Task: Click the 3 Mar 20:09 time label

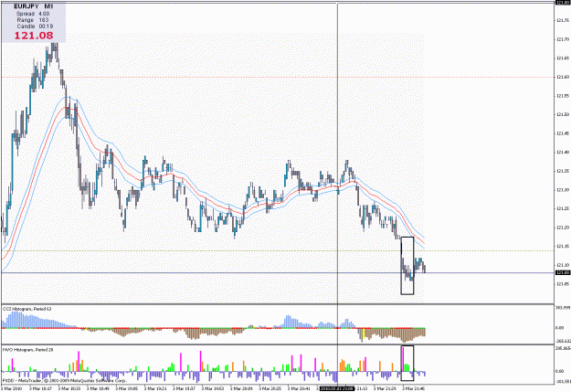Action: 241,388
